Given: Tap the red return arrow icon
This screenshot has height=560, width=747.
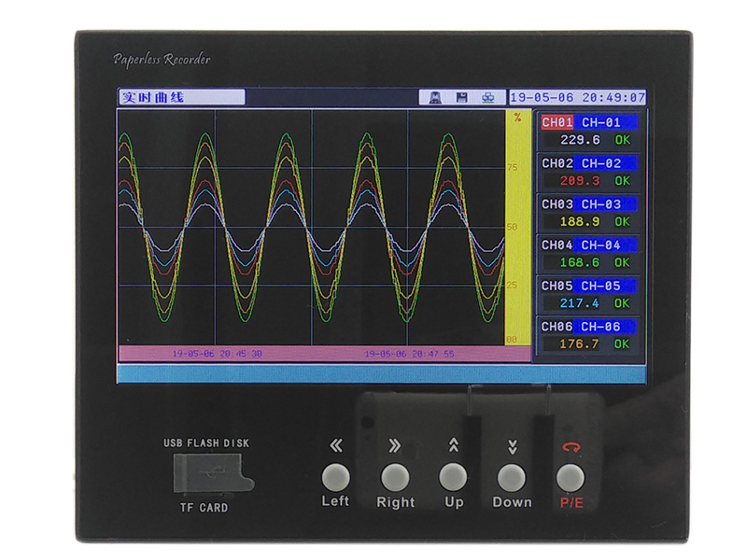Looking at the screenshot, I should [571, 447].
